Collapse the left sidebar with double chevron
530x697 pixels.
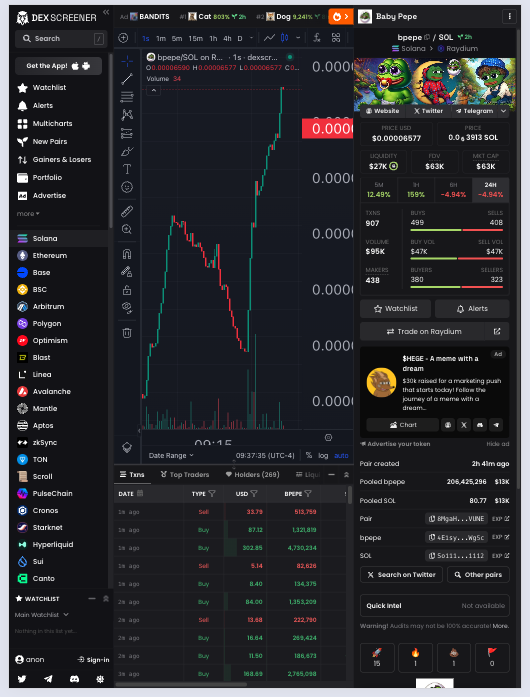coord(106,12)
